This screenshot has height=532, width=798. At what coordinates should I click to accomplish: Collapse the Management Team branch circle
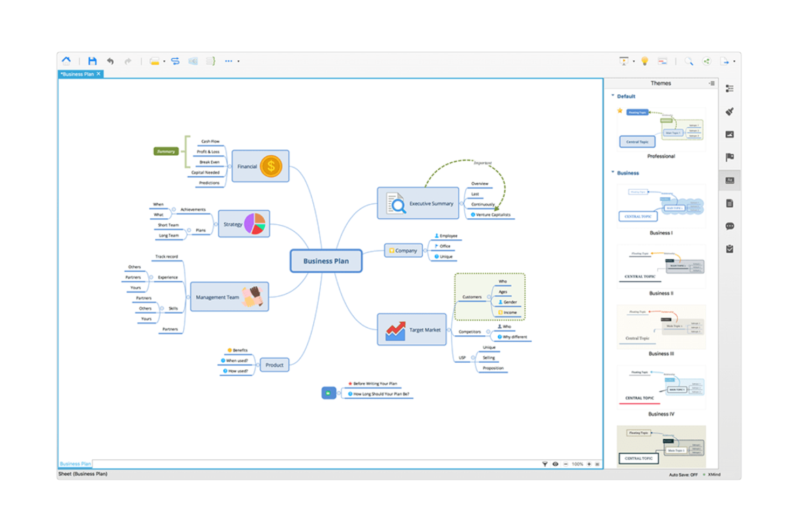188,297
